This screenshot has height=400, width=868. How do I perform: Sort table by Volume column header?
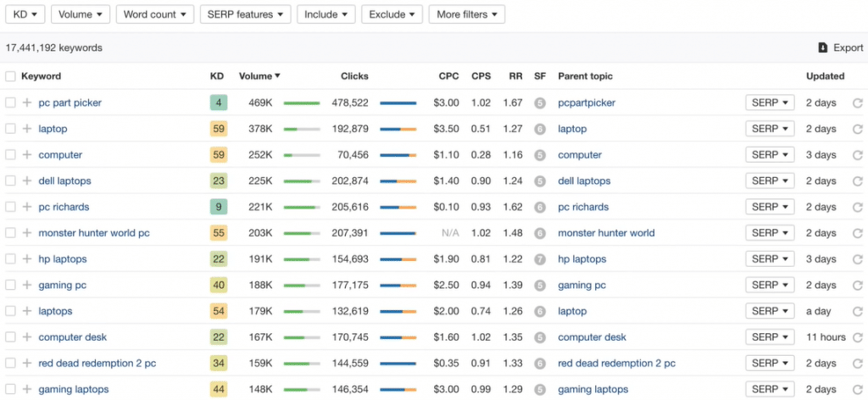[x=259, y=76]
